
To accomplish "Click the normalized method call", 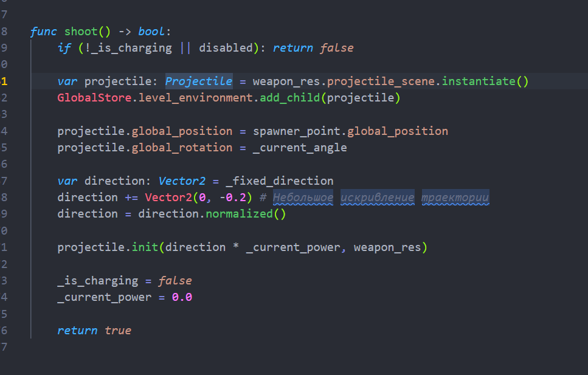I will coord(239,213).
